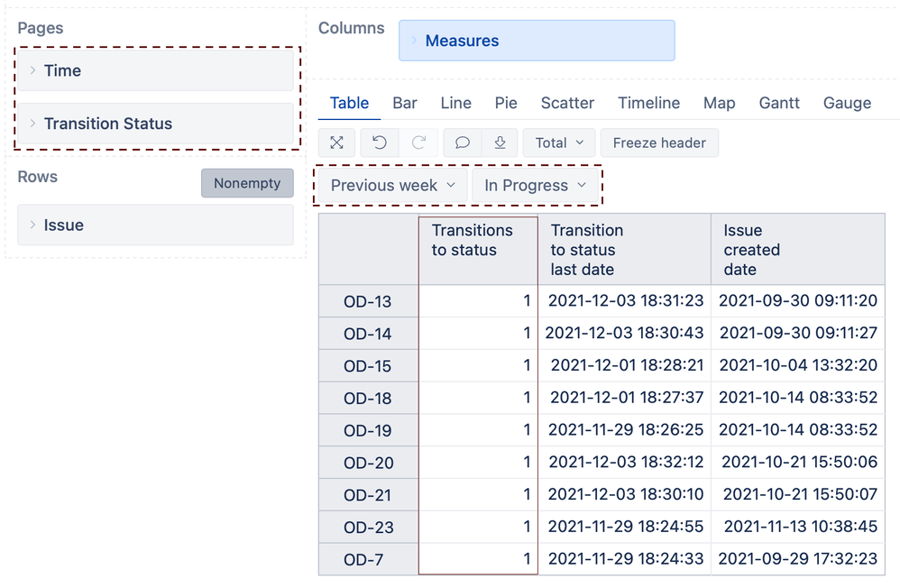Open the Timeline visualization tab
This screenshot has height=588, width=900.
[648, 103]
